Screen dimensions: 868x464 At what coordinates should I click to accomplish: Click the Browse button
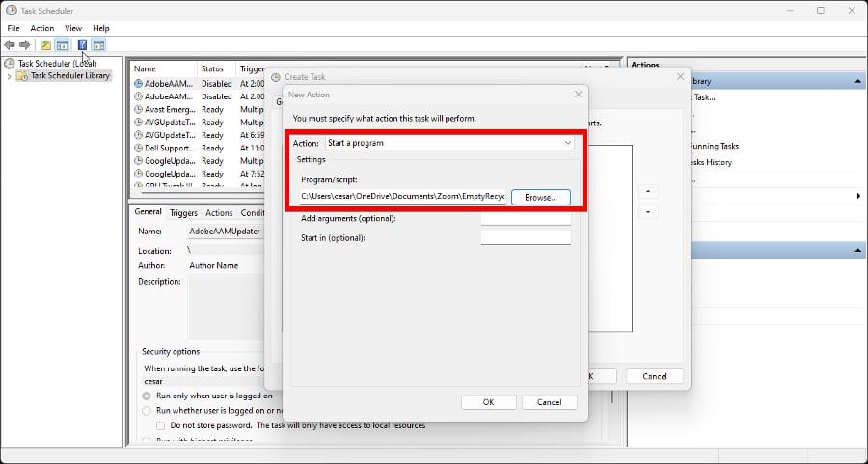[541, 197]
